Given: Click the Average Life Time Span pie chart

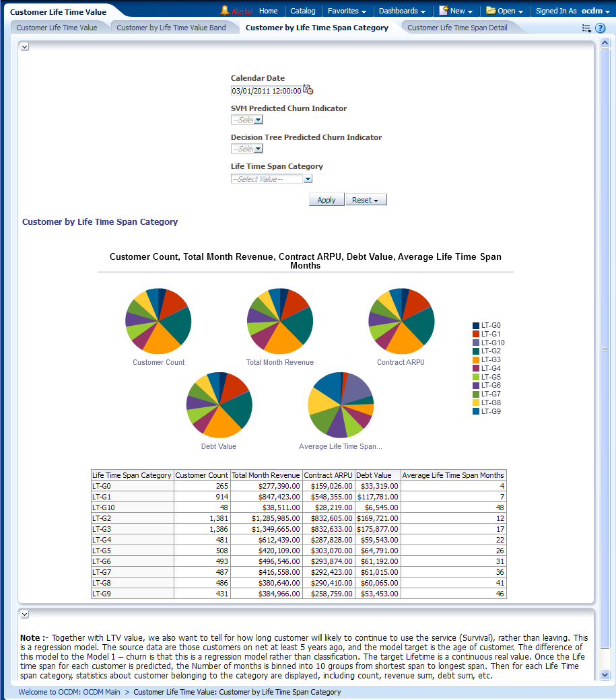Looking at the screenshot, I should coord(341,405).
